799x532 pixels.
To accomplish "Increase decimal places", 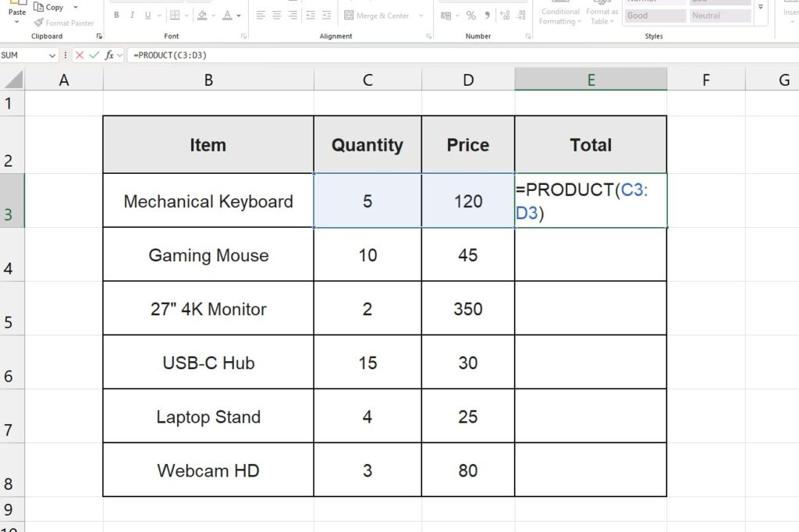I will (505, 15).
